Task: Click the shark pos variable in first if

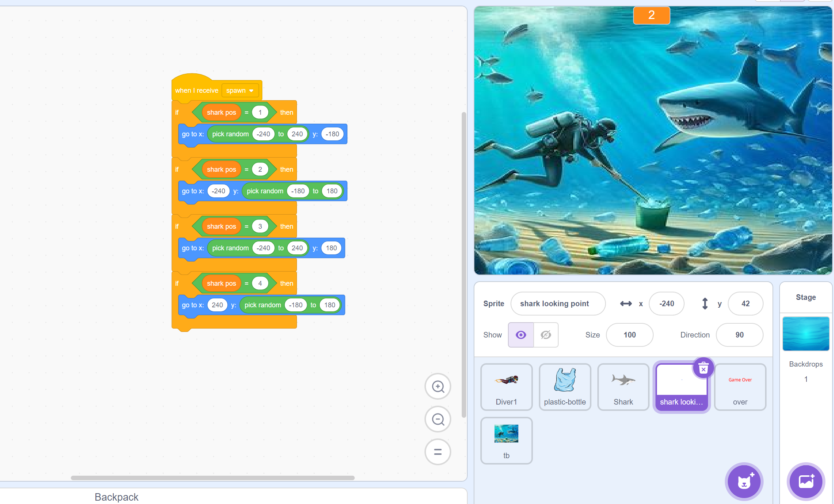Action: click(x=221, y=112)
